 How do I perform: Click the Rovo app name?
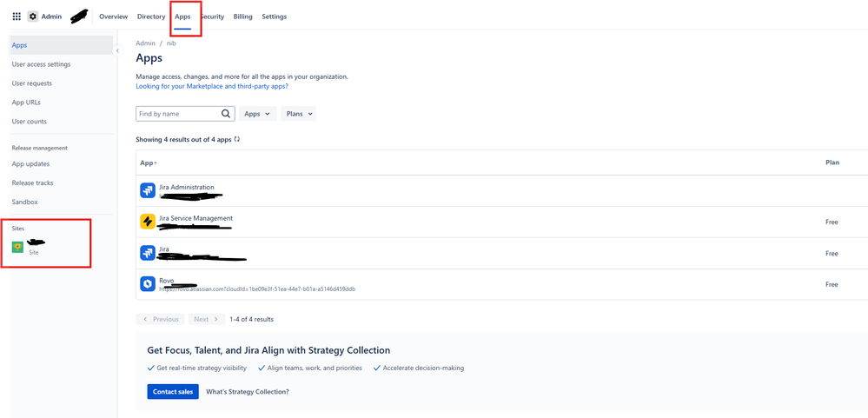click(167, 281)
